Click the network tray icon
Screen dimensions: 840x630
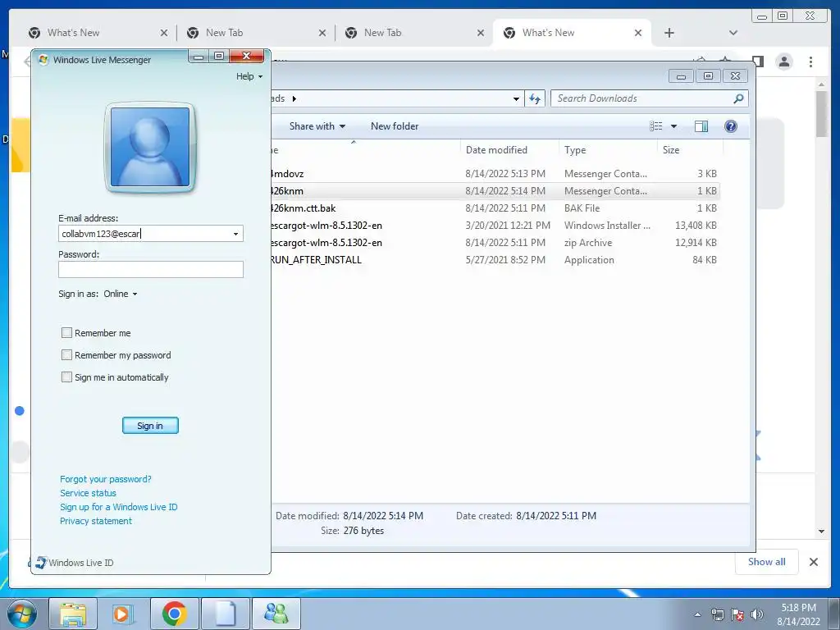pos(717,614)
